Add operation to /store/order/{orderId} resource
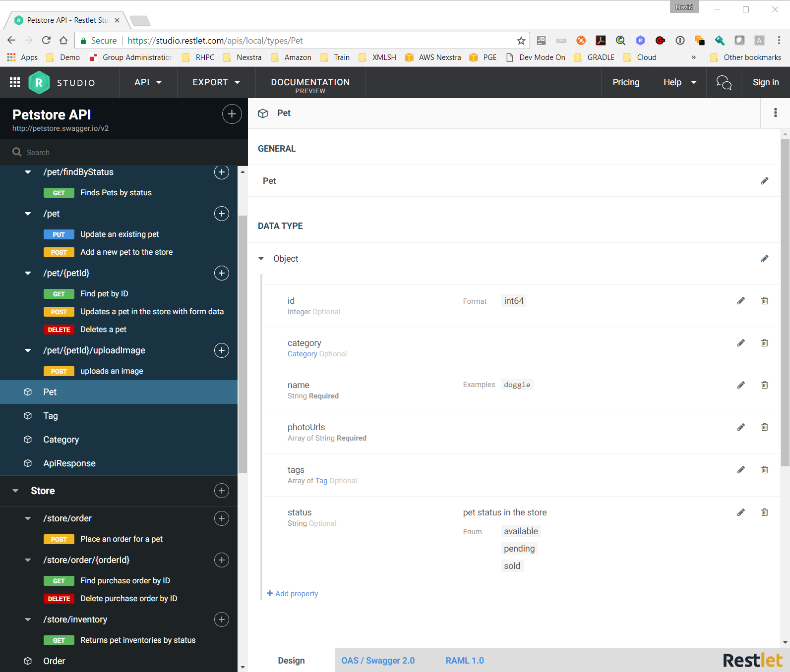The image size is (790, 672). pos(222,560)
